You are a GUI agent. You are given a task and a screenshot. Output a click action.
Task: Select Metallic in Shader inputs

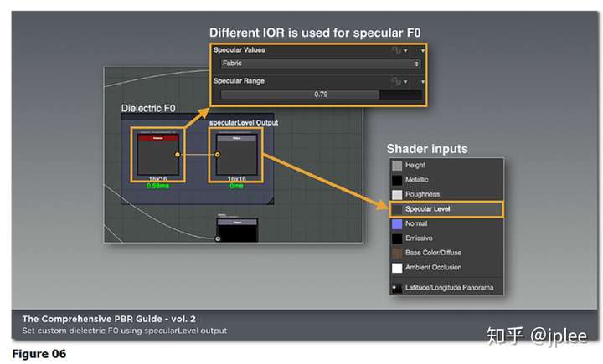point(446,180)
